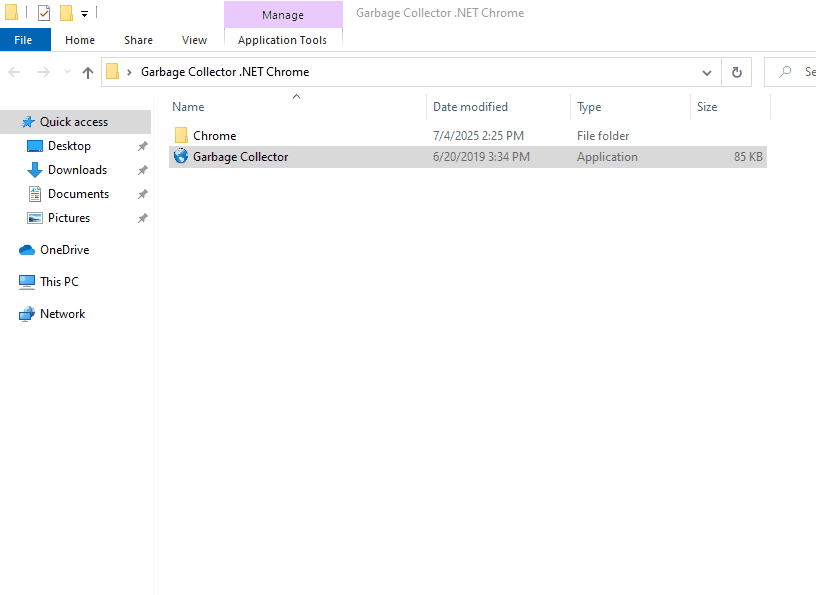Viewport: 816px width, 595px height.
Task: Open Documents in the navigation pane
Action: click(78, 194)
